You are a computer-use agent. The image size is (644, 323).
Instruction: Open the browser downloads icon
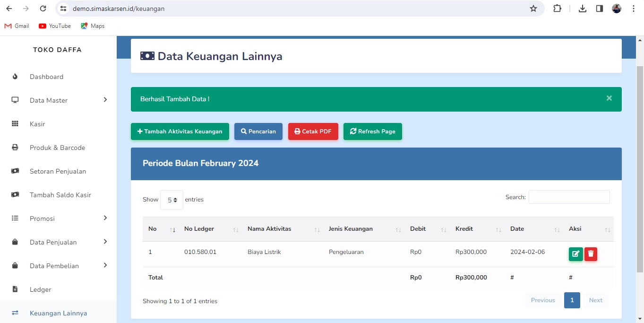tap(583, 9)
